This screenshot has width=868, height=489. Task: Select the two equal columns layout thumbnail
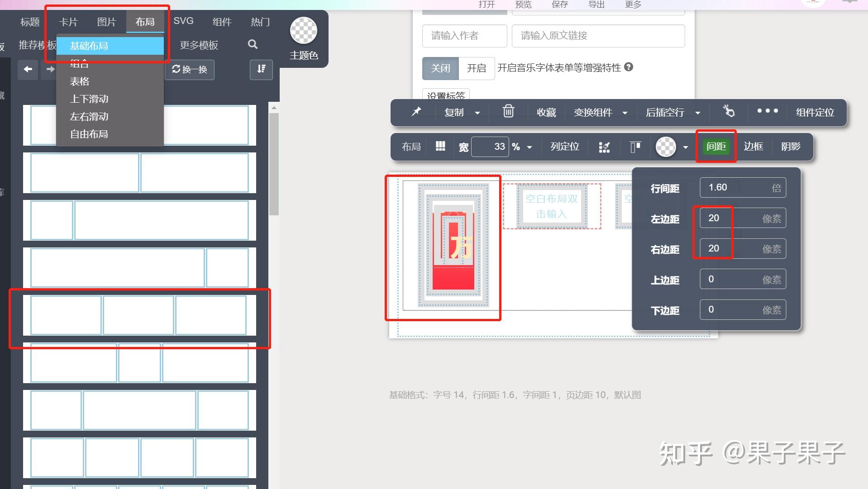[x=139, y=173]
